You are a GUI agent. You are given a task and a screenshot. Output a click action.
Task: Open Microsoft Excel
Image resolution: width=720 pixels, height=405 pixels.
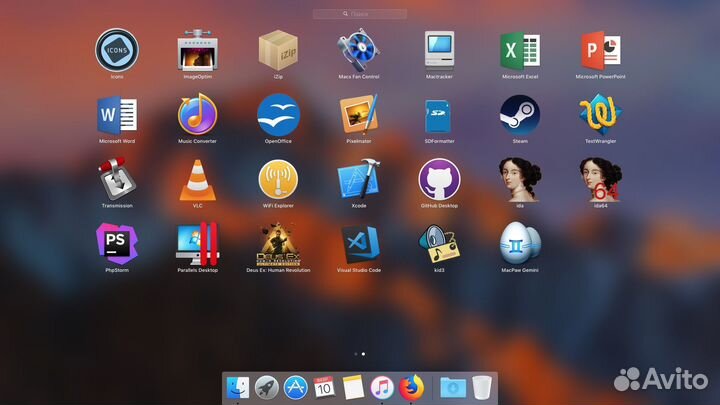click(520, 49)
